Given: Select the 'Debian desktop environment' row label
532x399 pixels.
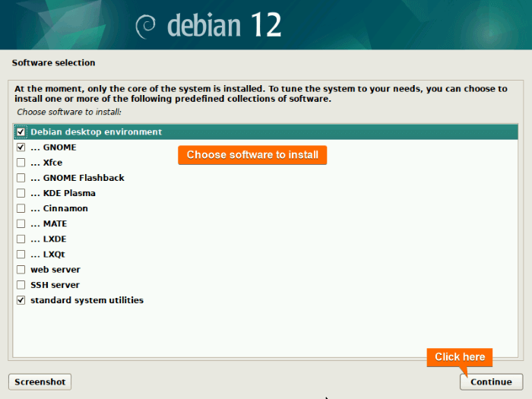Looking at the screenshot, I should point(96,132).
